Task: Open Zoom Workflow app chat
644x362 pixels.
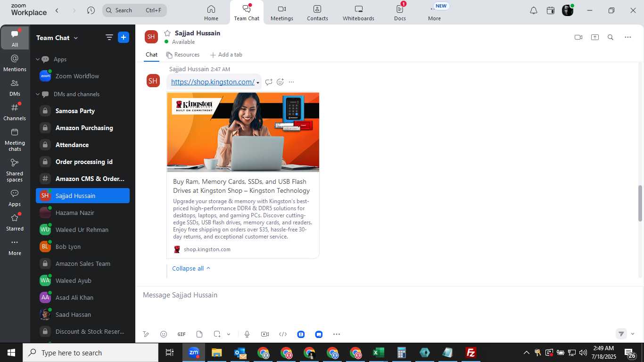Action: click(x=83, y=76)
